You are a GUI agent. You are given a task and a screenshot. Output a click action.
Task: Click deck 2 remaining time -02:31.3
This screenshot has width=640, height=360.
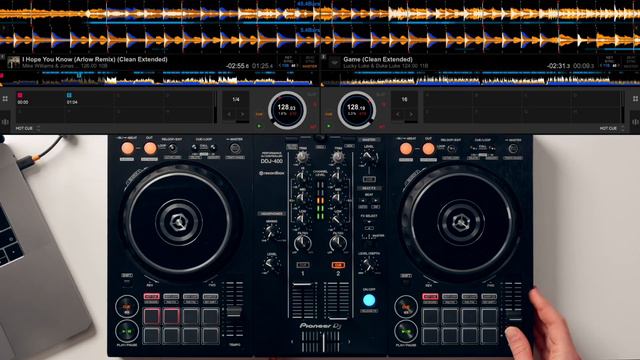click(x=559, y=66)
